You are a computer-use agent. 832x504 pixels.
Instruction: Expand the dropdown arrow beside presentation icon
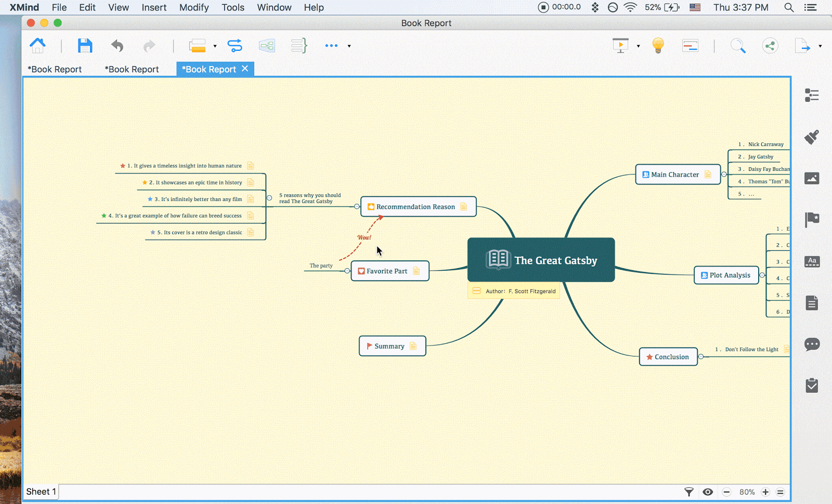(x=638, y=46)
